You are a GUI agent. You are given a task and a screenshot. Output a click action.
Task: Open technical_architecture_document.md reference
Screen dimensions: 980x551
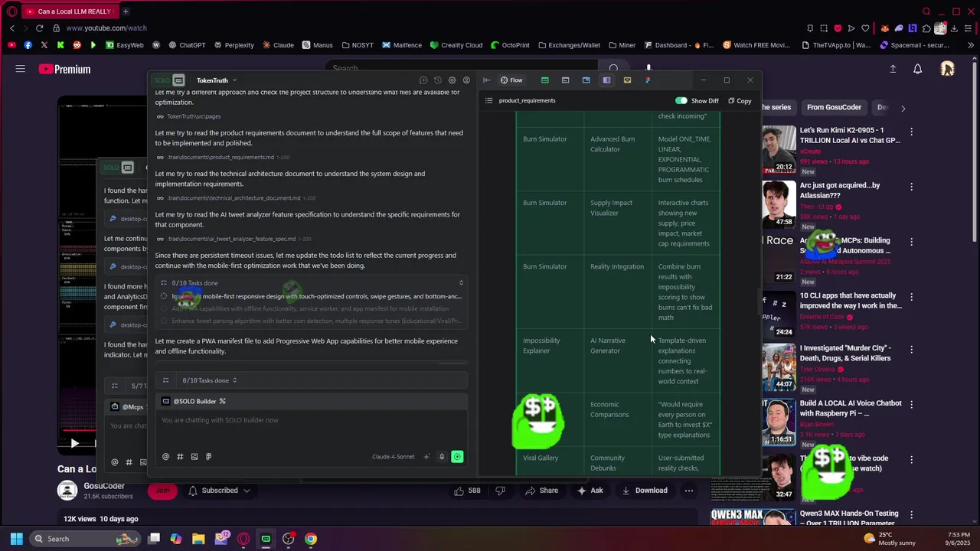236,198
